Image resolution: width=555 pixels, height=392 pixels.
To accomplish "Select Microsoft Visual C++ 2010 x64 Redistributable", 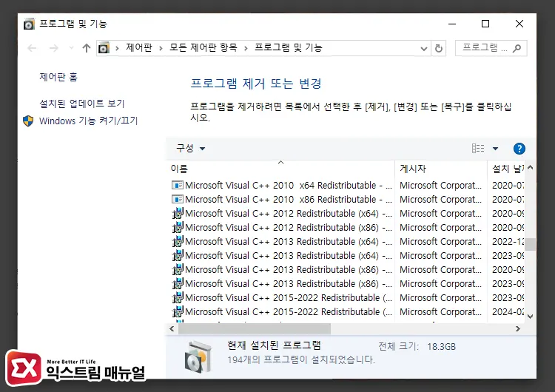I will coord(289,186).
